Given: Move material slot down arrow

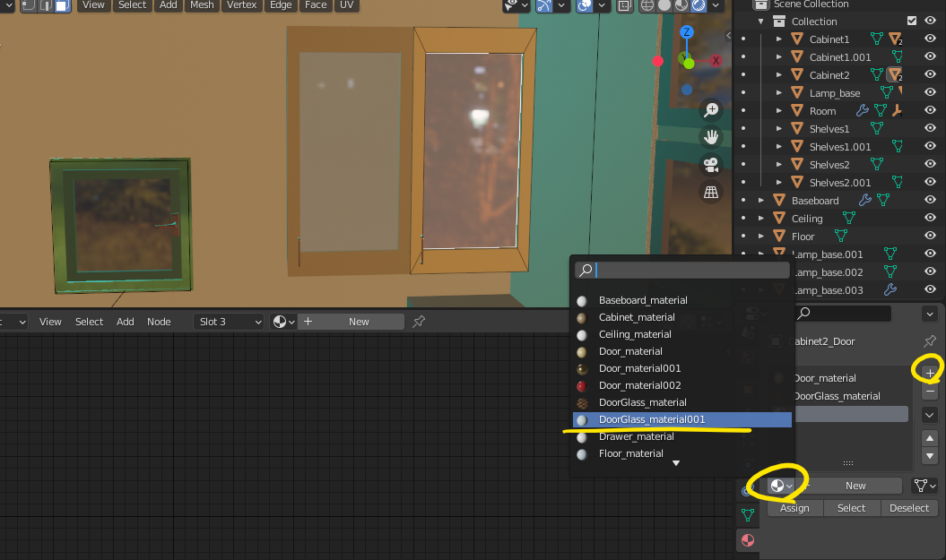Looking at the screenshot, I should (930, 456).
